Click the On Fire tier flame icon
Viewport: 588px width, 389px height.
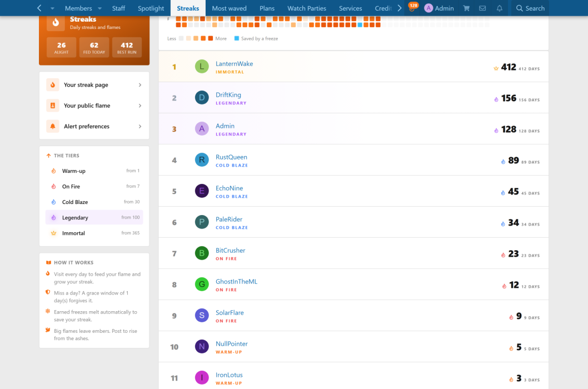(53, 186)
